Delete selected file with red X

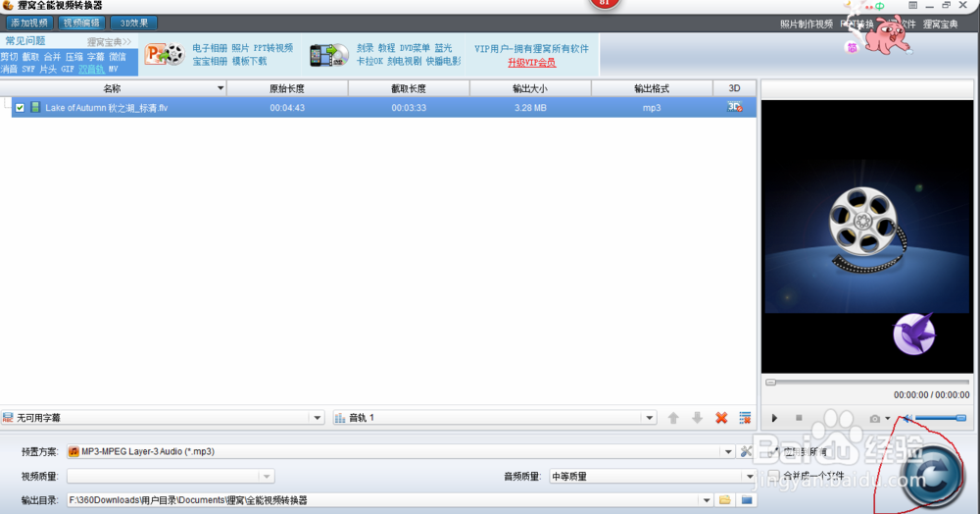721,418
